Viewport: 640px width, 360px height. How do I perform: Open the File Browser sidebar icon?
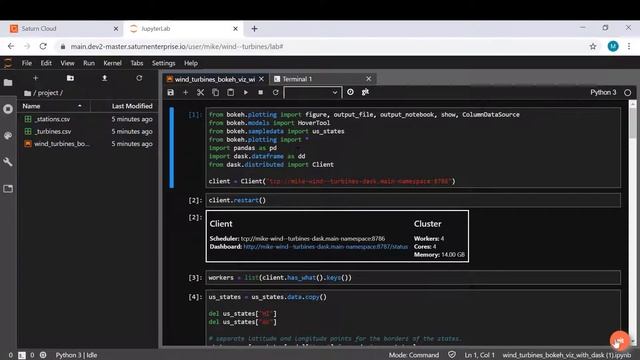(x=8, y=83)
